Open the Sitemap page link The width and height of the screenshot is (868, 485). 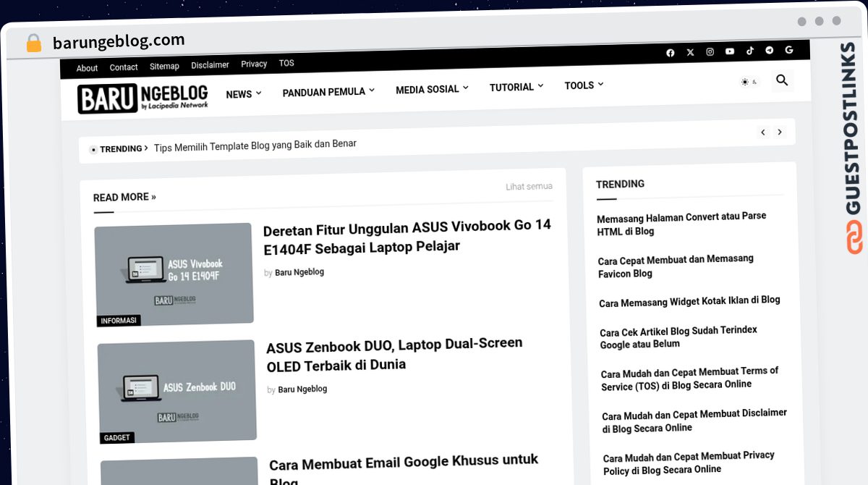[x=164, y=66]
